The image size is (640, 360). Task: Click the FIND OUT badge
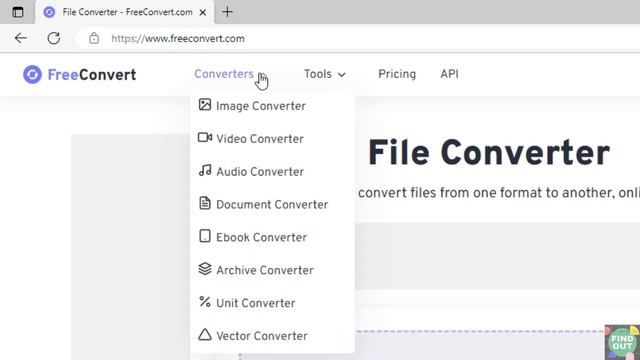622,342
